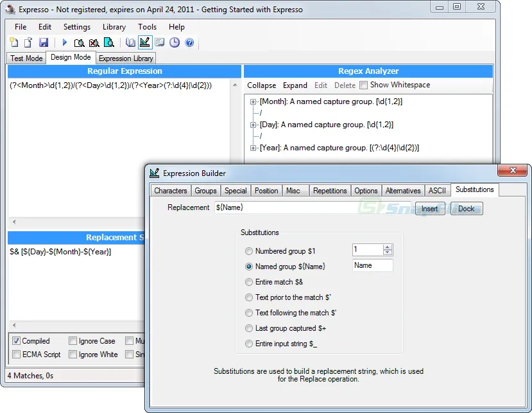Select Text following the match radio button
532x413 pixels.
coord(249,313)
